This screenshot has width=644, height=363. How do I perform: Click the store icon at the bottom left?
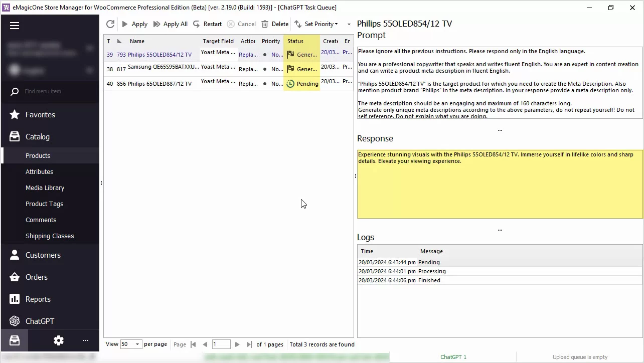[15, 340]
